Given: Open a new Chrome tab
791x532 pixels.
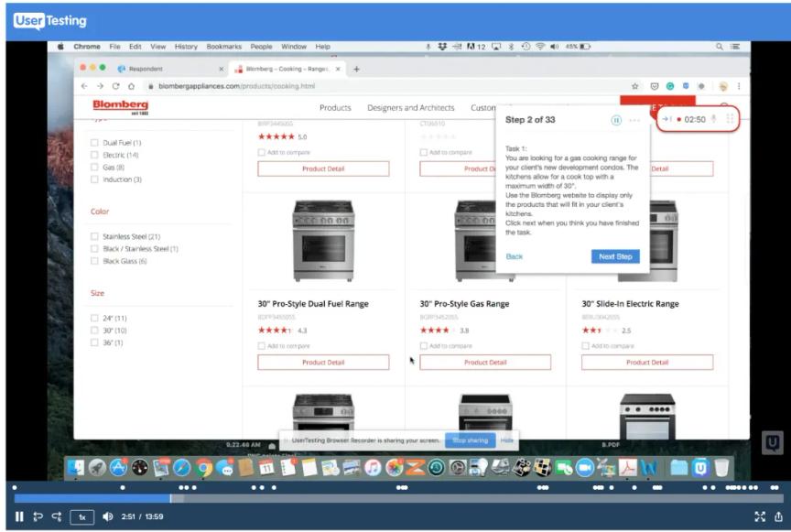Looking at the screenshot, I should coord(357,70).
